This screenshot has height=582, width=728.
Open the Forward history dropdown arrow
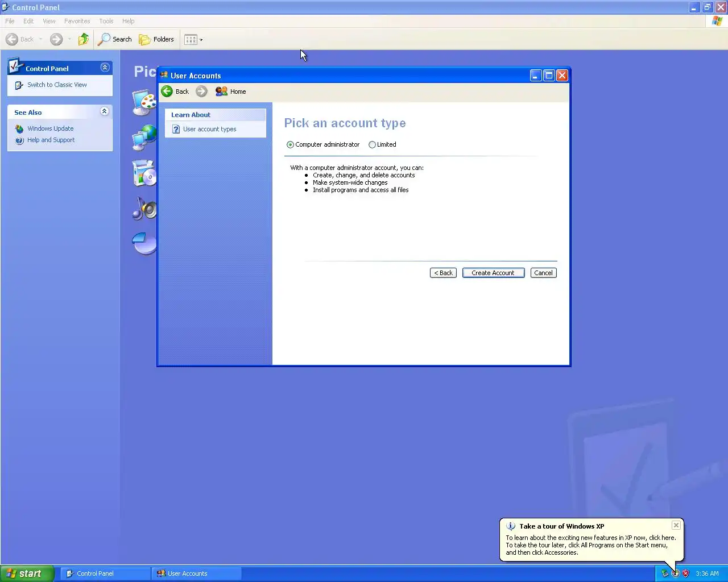coord(69,39)
